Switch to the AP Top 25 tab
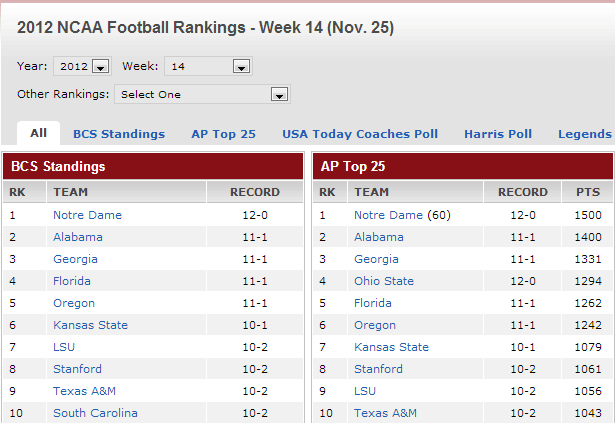 click(224, 134)
